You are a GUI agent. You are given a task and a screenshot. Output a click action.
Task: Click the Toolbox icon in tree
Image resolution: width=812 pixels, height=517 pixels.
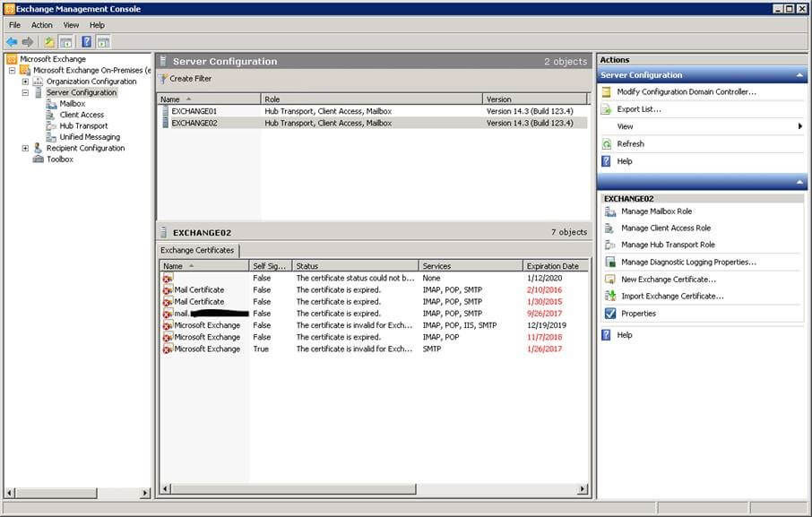pyautogui.click(x=39, y=159)
